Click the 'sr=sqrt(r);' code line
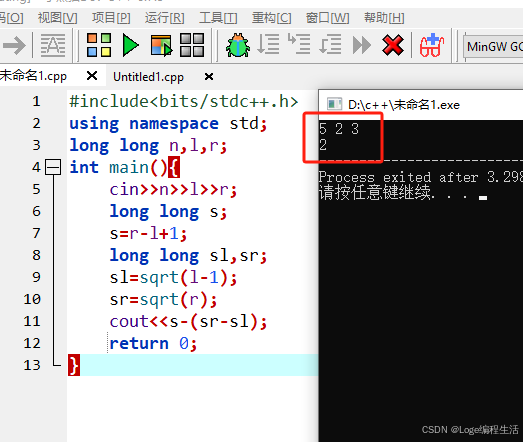The height and width of the screenshot is (442, 523). [x=163, y=300]
